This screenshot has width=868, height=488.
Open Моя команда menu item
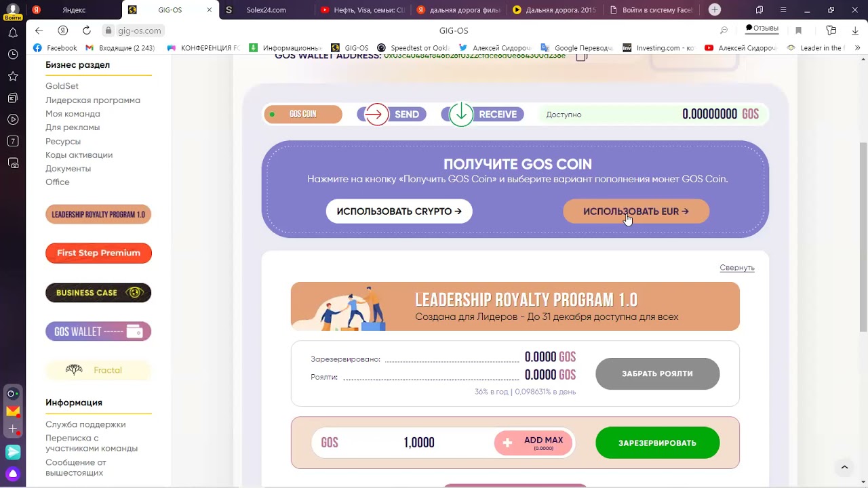73,114
